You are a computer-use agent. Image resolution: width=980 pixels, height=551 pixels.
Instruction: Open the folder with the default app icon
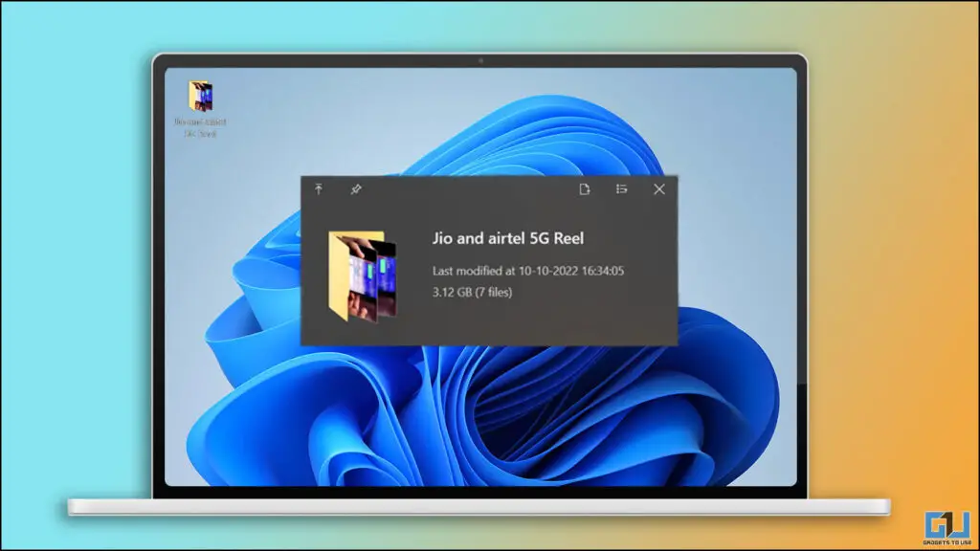tap(585, 188)
